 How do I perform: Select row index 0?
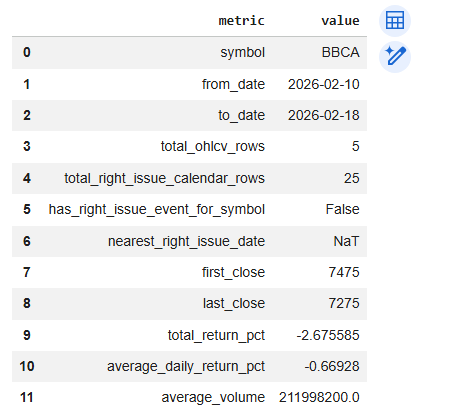click(27, 52)
